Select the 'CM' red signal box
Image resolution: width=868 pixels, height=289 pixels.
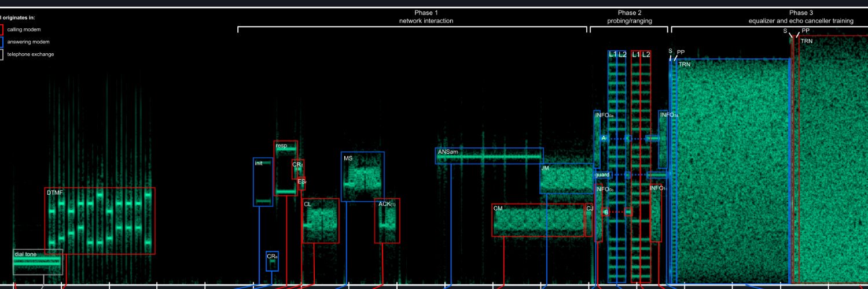[539, 220]
